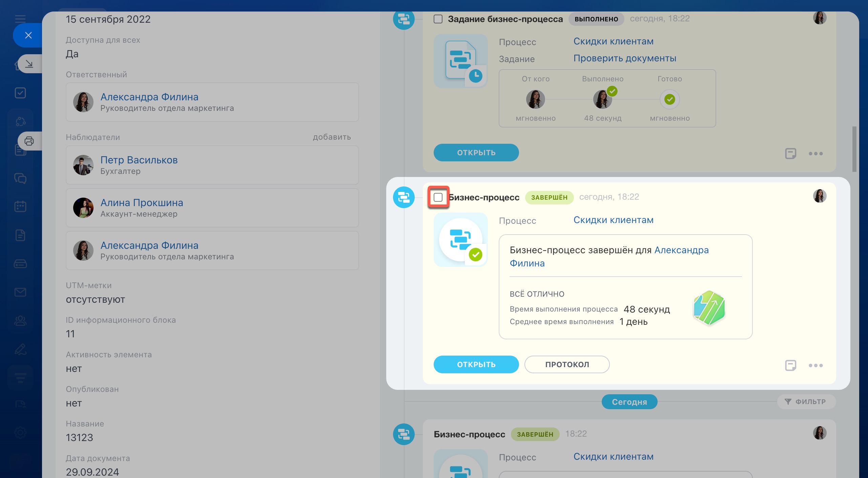Click timeline icon beside the 18:22 card under Сегодня
Viewport: 868px width, 478px height.
click(404, 434)
